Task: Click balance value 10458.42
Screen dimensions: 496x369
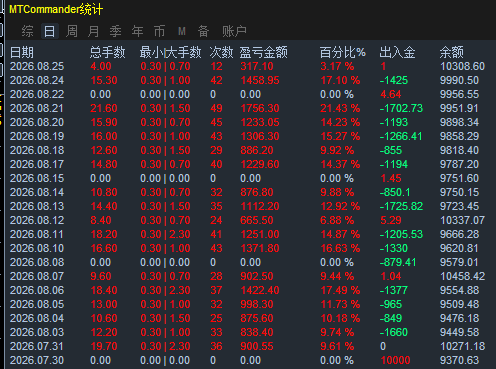Action: (463, 276)
